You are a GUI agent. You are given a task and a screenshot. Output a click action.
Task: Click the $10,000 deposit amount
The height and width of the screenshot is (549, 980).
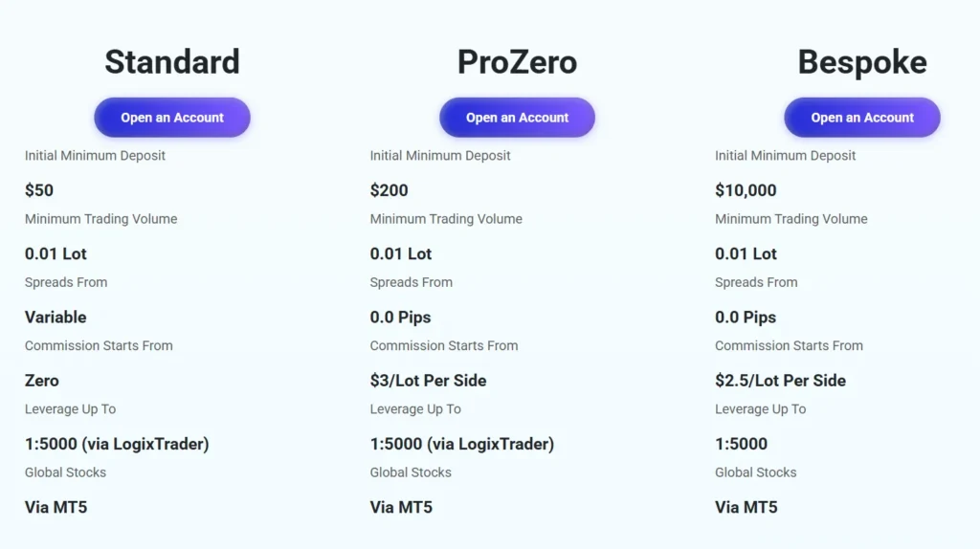(746, 190)
